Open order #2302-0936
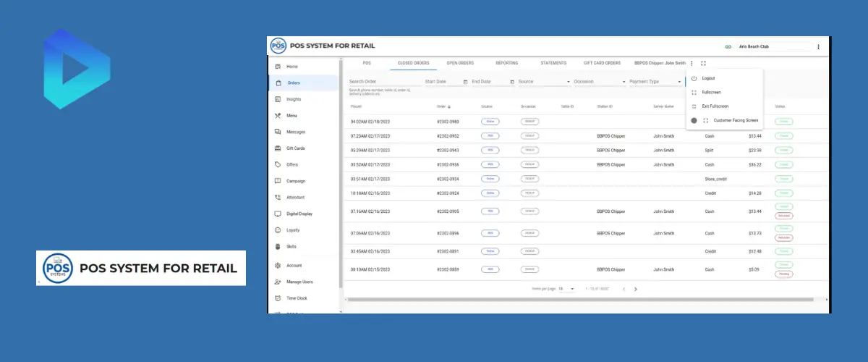Viewport: 868px width, 362px height. tap(447, 164)
